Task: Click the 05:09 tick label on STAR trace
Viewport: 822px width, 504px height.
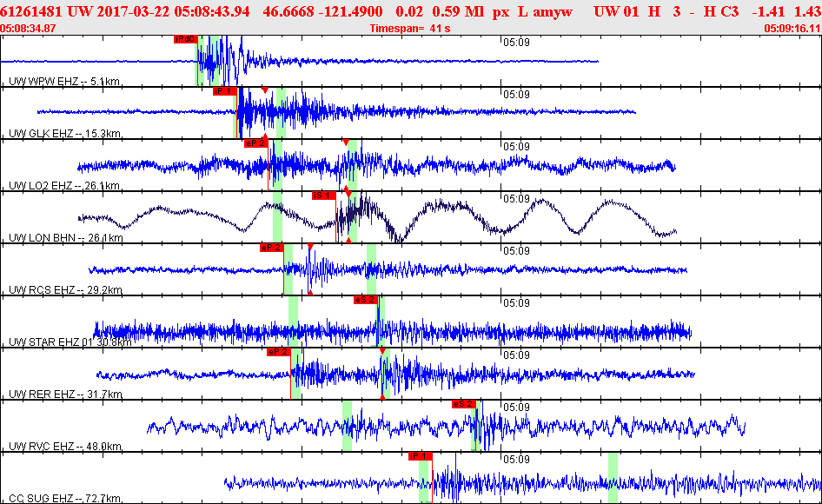Action: tap(516, 303)
